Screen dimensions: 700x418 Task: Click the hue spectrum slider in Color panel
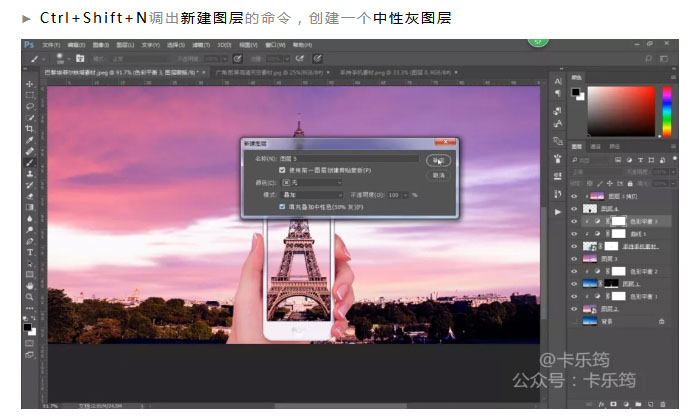[667, 111]
